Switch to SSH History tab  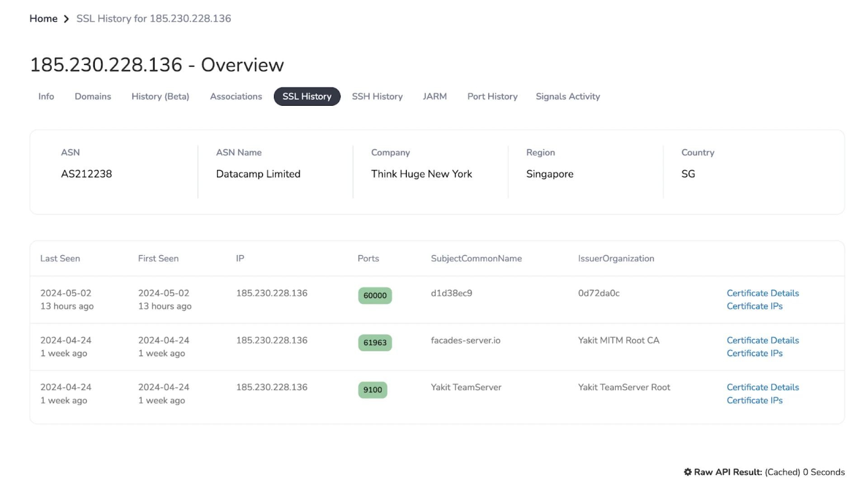(x=377, y=96)
